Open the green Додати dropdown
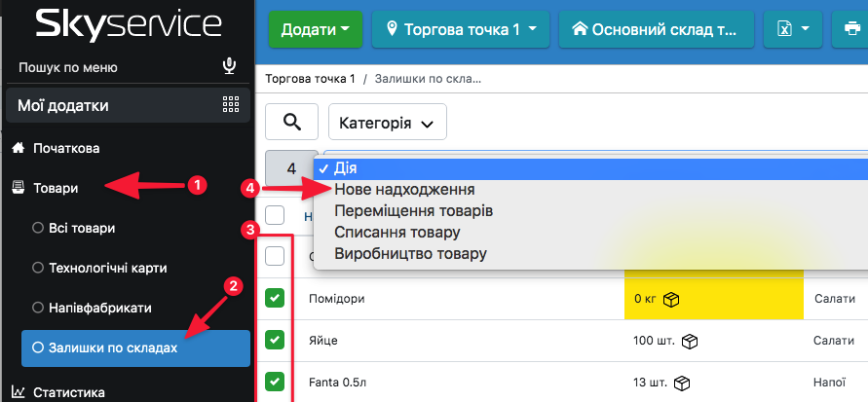This screenshot has height=402, width=868. [315, 29]
